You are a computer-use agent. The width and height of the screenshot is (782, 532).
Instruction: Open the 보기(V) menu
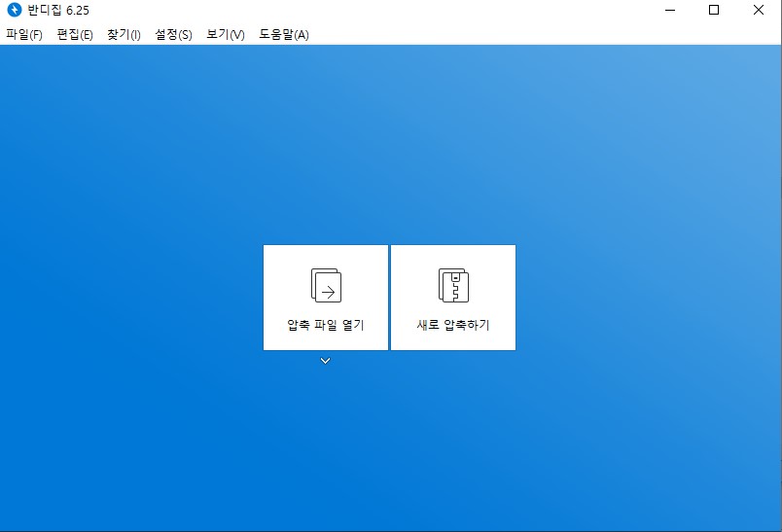[x=226, y=34]
